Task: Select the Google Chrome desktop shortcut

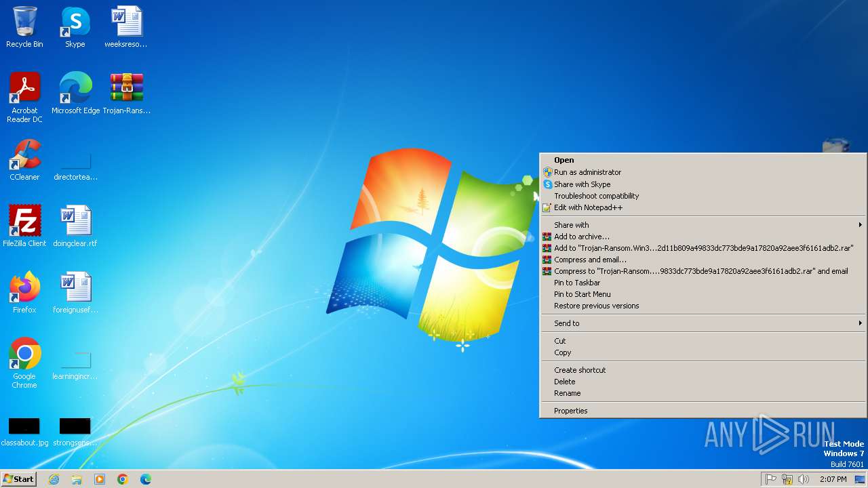Action: 24,363
